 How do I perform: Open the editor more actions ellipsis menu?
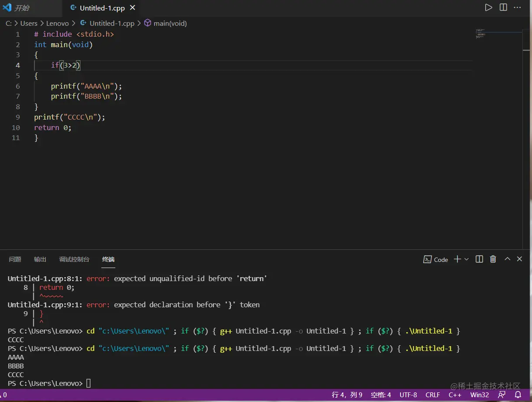(x=518, y=7)
